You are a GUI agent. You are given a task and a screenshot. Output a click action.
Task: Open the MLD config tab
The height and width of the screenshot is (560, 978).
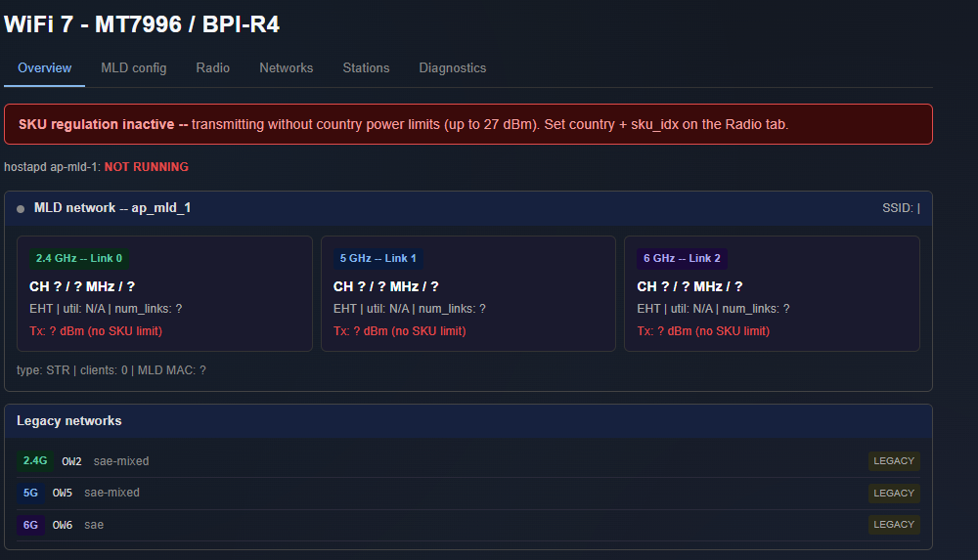click(x=133, y=68)
